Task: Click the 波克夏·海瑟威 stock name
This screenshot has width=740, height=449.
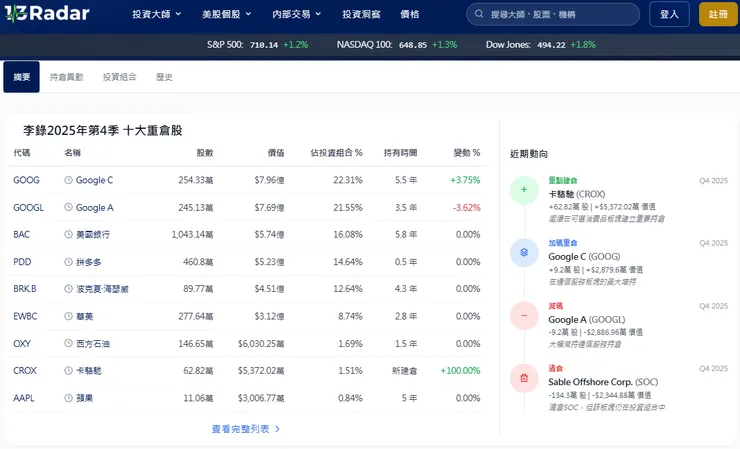Action: click(102, 288)
